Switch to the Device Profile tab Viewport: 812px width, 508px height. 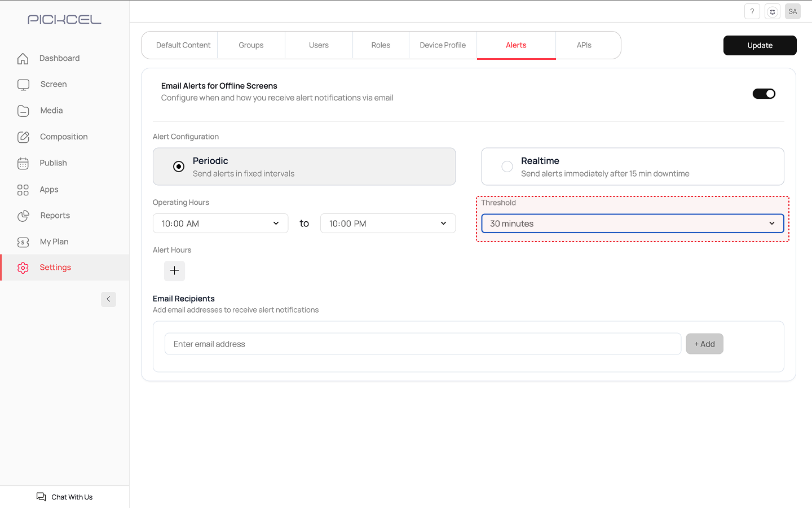coord(443,45)
